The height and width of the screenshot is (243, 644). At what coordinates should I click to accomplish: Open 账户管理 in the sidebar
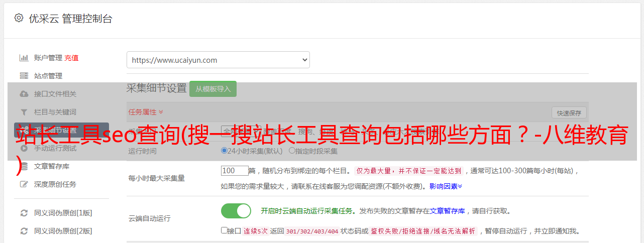48,58
